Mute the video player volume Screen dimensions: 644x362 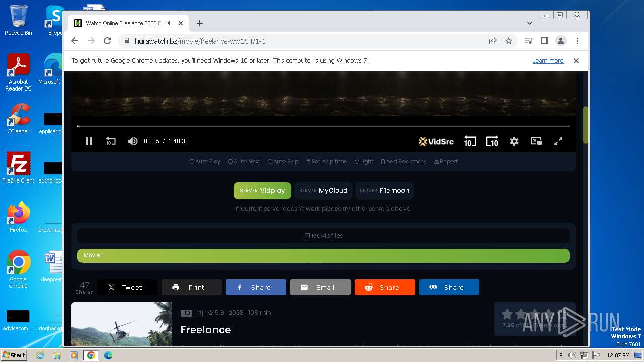[x=132, y=141]
